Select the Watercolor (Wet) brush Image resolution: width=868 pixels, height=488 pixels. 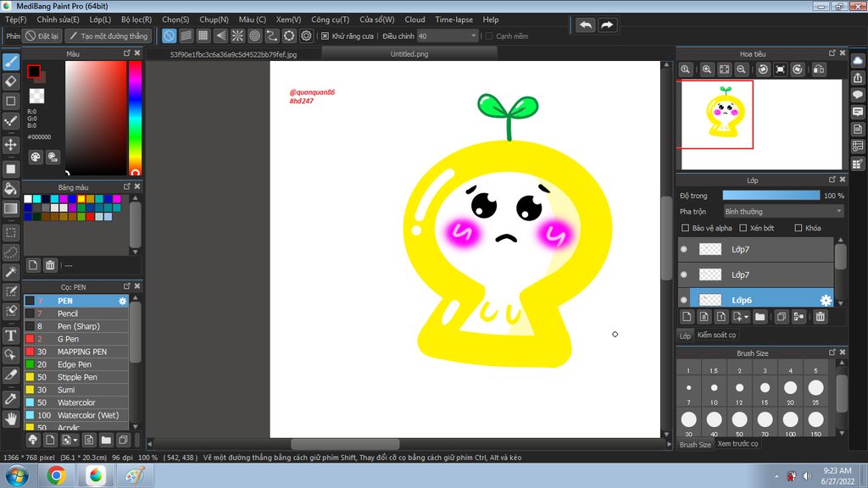pos(76,415)
